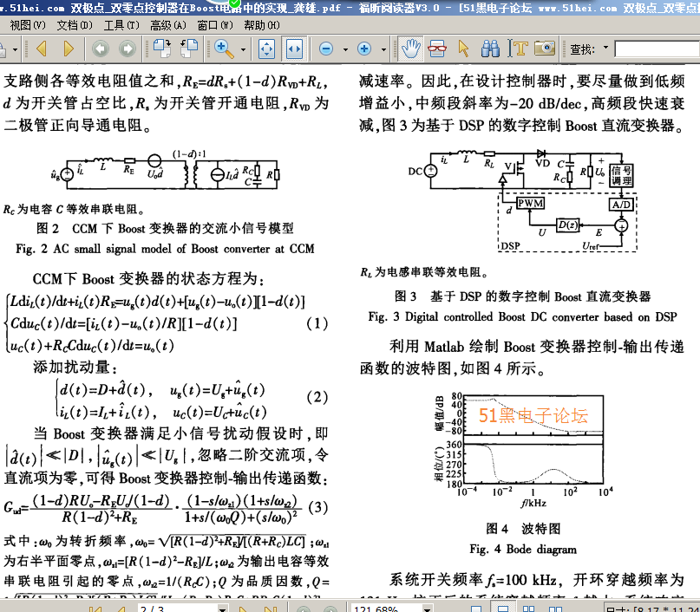The width and height of the screenshot is (700, 612).
Task: Click the line 'CCM下 Boost 变换器的状态方程为:'
Action: [x=148, y=279]
